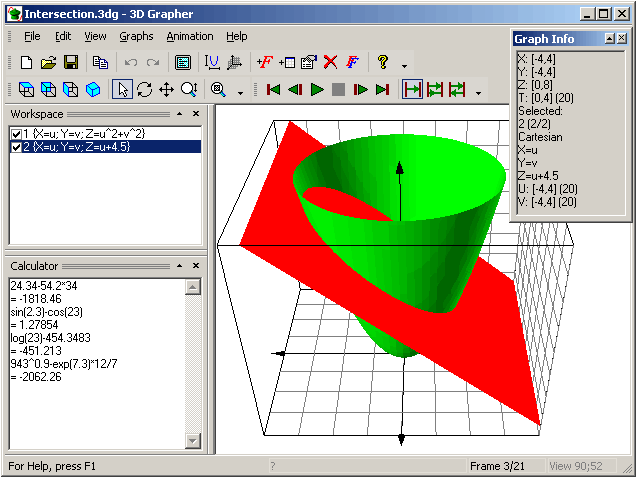Close the Calculator panel
Screen dimensions: 637x478
(196, 266)
